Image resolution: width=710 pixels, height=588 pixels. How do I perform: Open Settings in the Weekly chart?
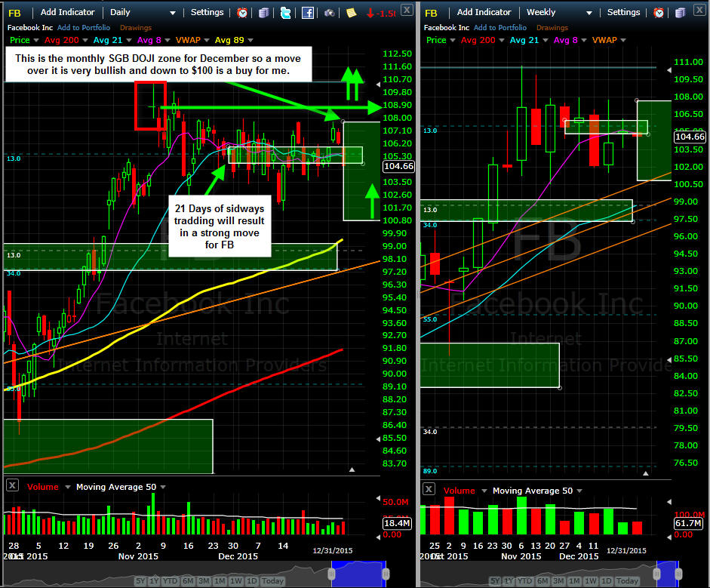click(x=623, y=12)
